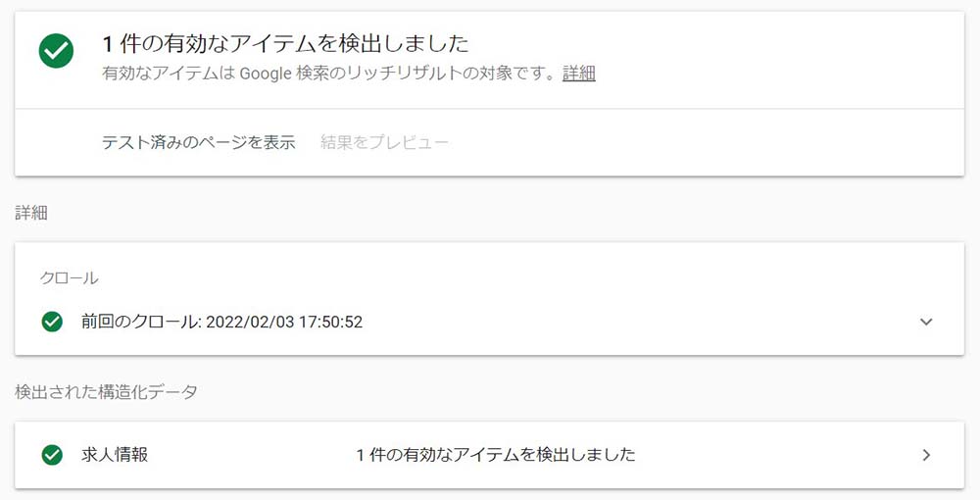This screenshot has width=980, height=500.
Task: Expand the crawl details chevron
Action: (926, 322)
